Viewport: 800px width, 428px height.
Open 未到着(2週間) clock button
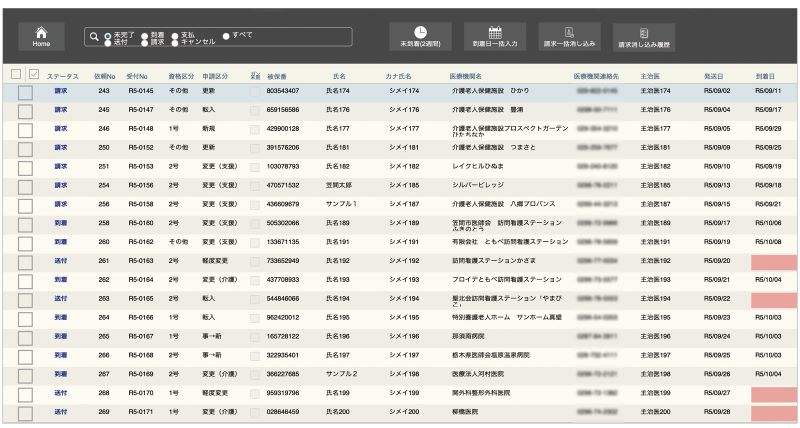420,37
